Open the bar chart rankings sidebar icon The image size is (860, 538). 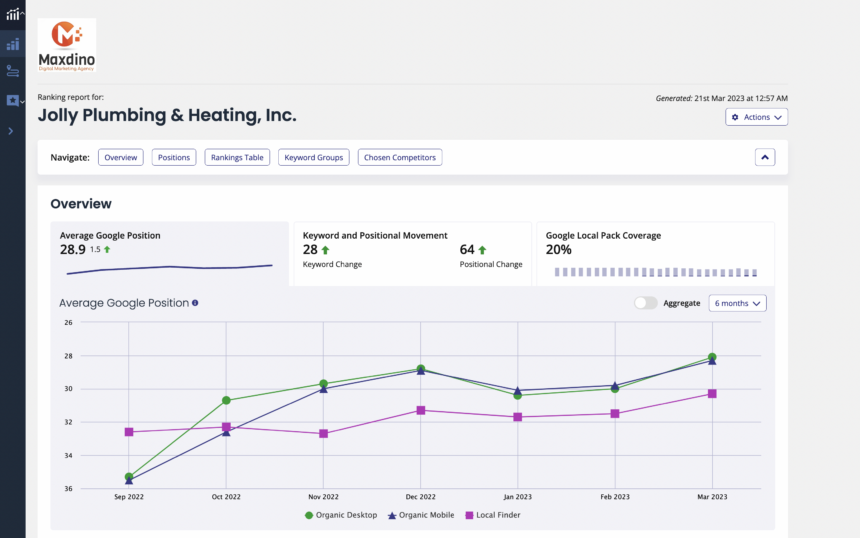click(x=12, y=45)
